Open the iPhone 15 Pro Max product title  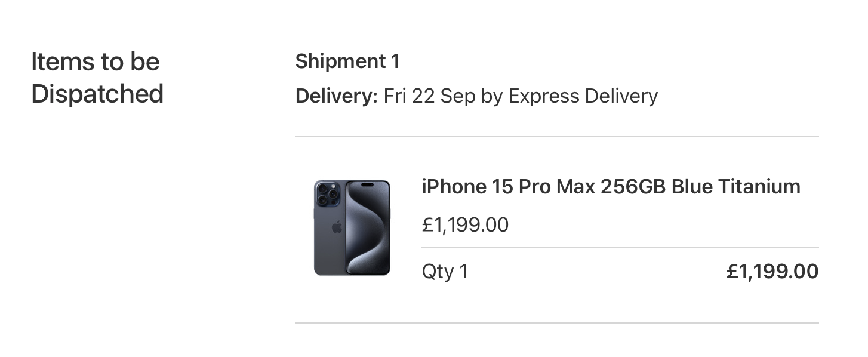pyautogui.click(x=610, y=187)
